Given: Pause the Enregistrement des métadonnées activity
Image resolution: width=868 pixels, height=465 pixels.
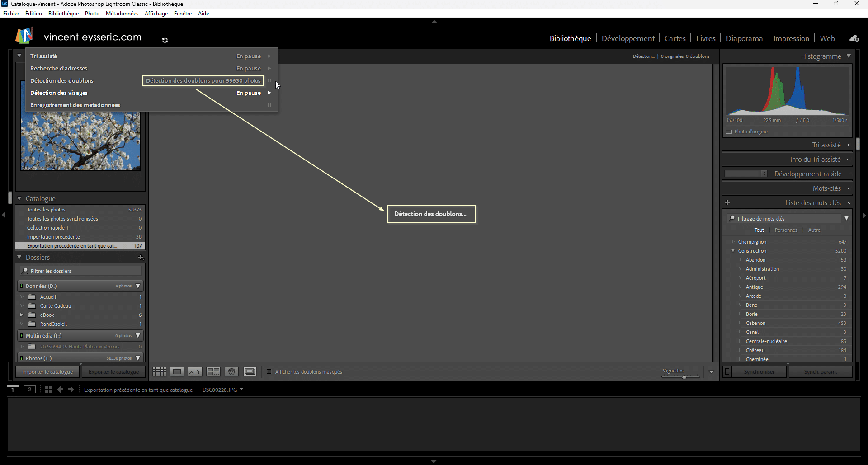Looking at the screenshot, I should point(269,105).
